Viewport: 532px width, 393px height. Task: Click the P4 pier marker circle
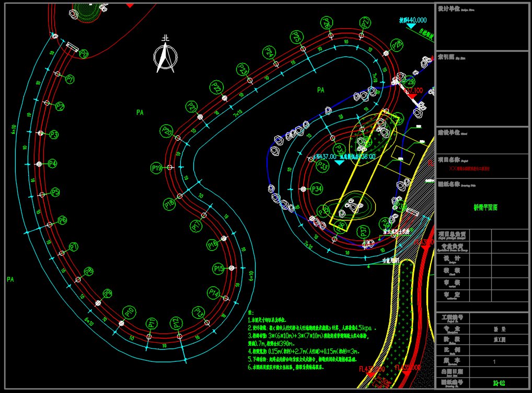pos(52,164)
